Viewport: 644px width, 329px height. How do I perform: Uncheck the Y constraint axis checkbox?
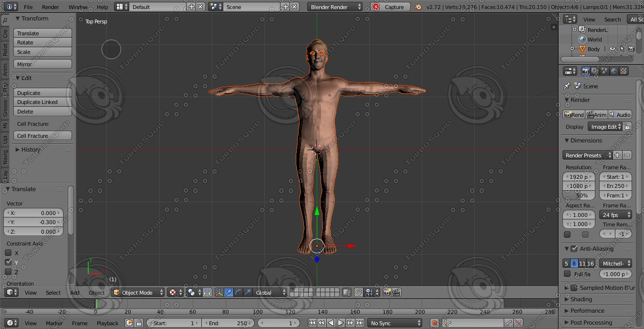(x=8, y=262)
